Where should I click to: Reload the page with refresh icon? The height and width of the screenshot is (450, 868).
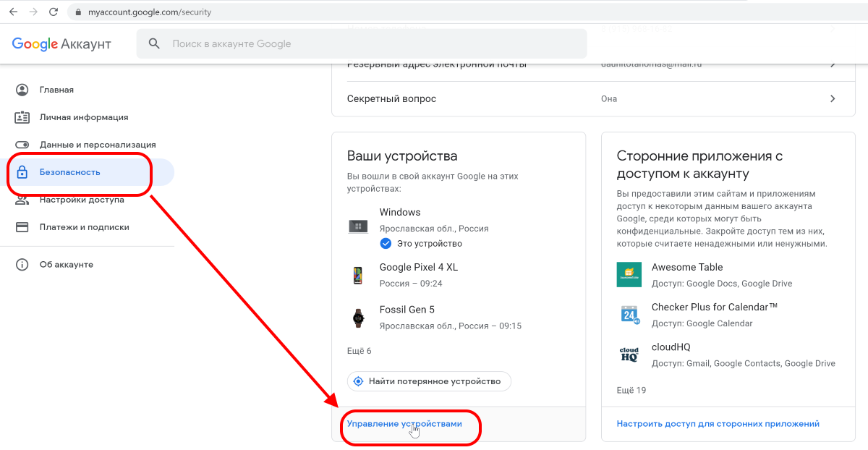(54, 12)
